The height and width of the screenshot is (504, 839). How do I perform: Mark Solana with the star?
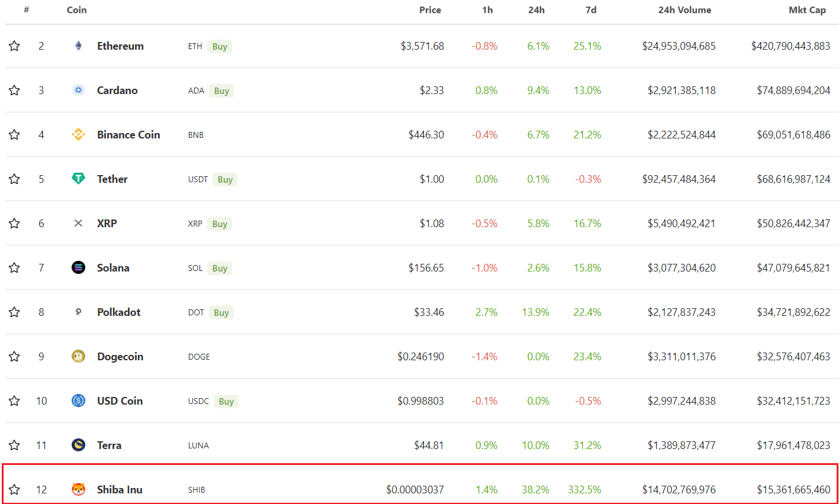click(x=14, y=268)
